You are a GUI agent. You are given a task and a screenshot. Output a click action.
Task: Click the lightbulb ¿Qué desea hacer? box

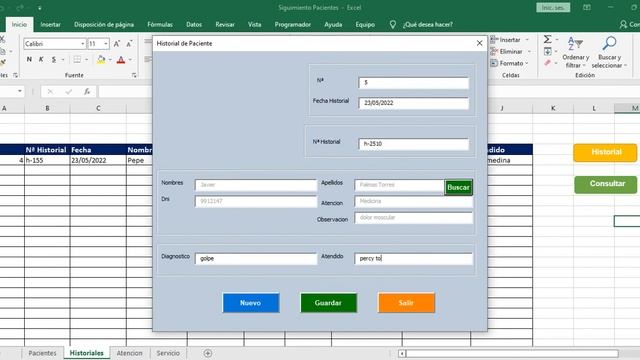[422, 24]
